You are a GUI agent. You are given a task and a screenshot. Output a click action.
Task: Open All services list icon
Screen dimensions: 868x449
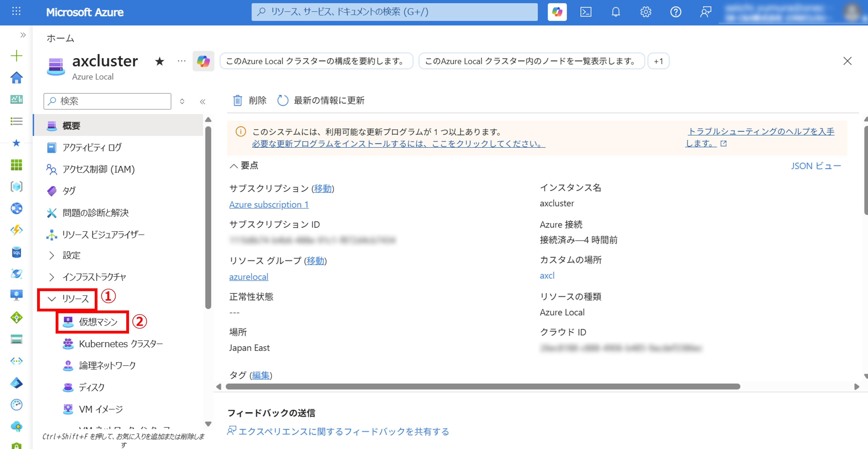tap(17, 121)
